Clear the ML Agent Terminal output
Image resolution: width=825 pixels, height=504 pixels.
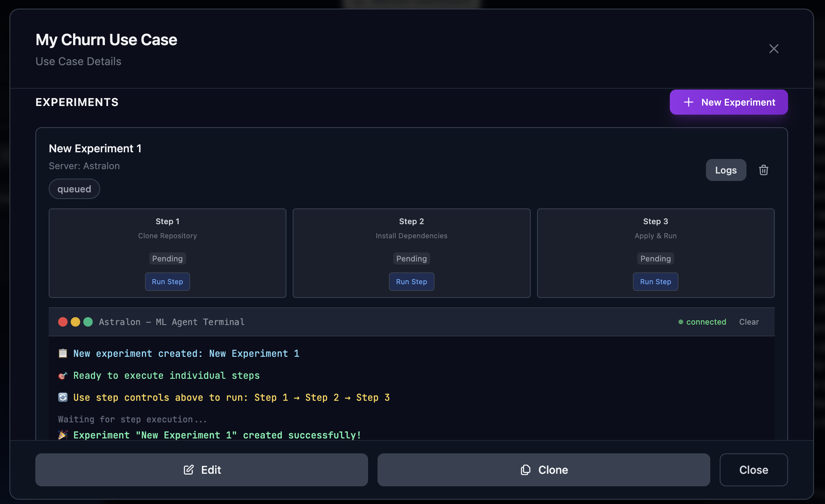(x=749, y=322)
